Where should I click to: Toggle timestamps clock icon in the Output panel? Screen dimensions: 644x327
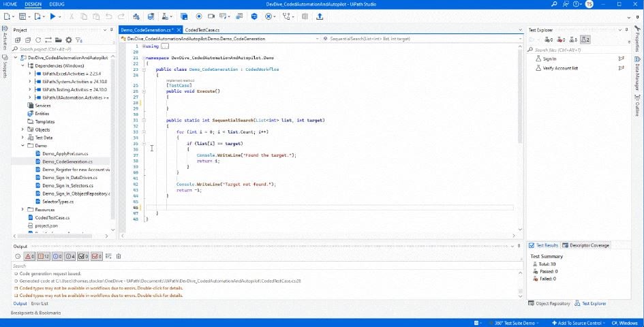tap(18, 256)
